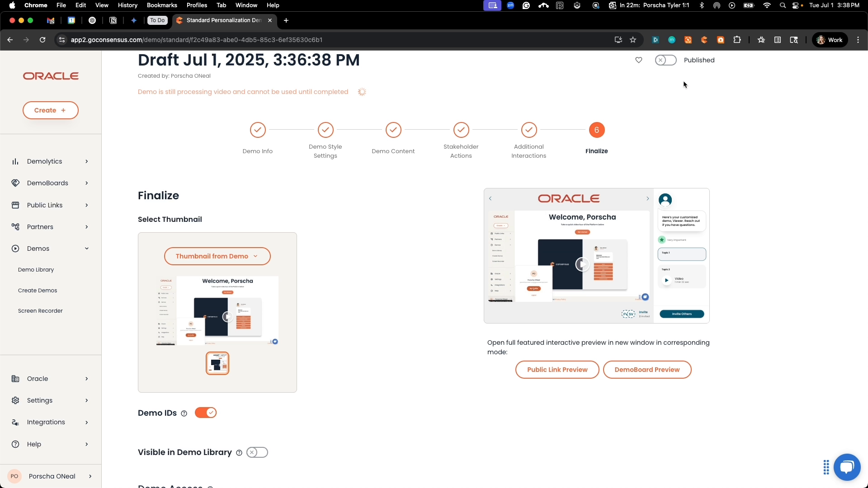Disable the Demo IDs toggle
The image size is (868, 488).
tap(206, 413)
